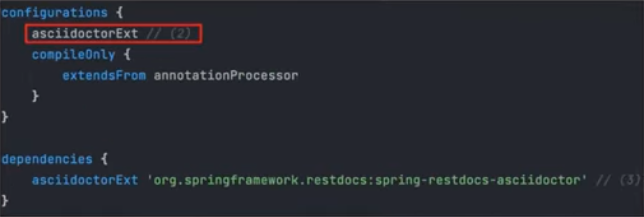Click asciidoctorExt in the red box
Screen dimensions: 644x217
(85, 34)
